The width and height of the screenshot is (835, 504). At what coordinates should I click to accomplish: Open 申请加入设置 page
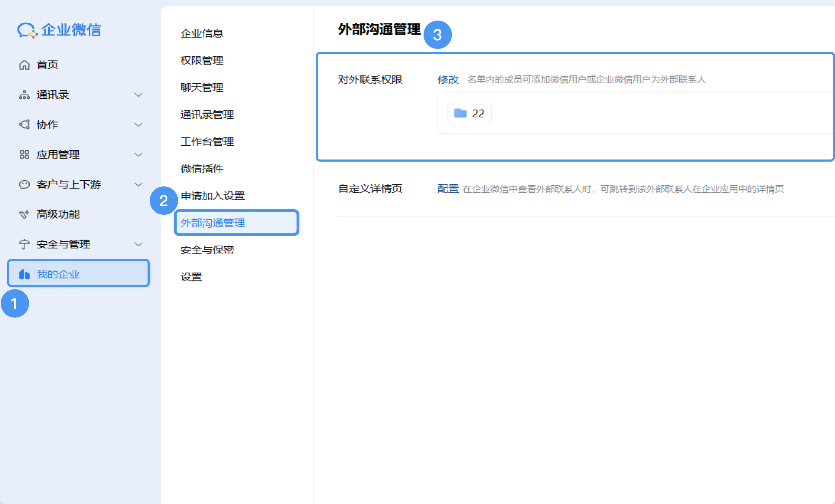pos(213,196)
